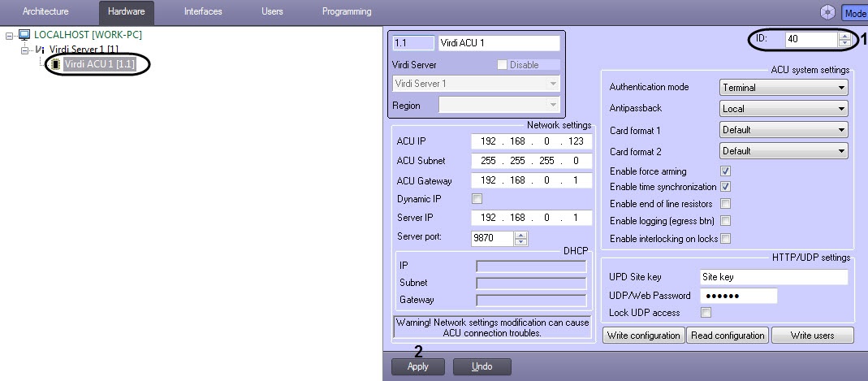The width and height of the screenshot is (868, 381).
Task: Click the LOCALHOST computer icon in tree
Action: (x=24, y=35)
